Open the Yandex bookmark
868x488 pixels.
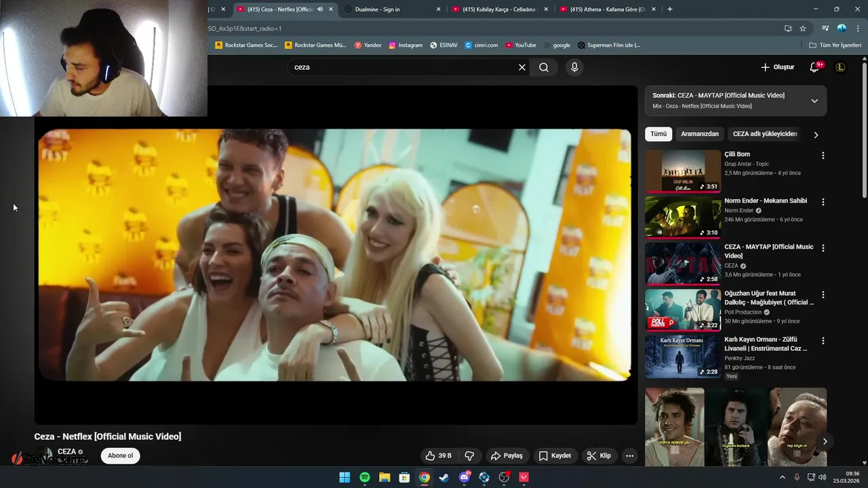tap(368, 45)
